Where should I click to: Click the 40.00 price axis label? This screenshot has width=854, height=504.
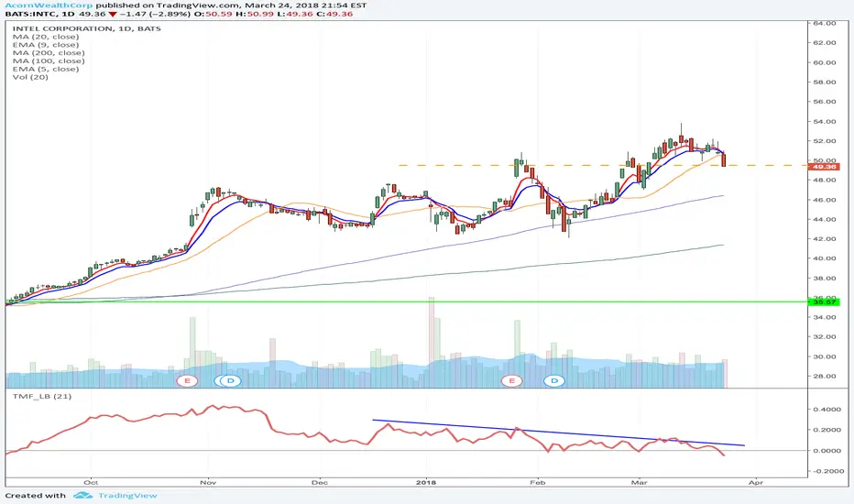coord(825,258)
